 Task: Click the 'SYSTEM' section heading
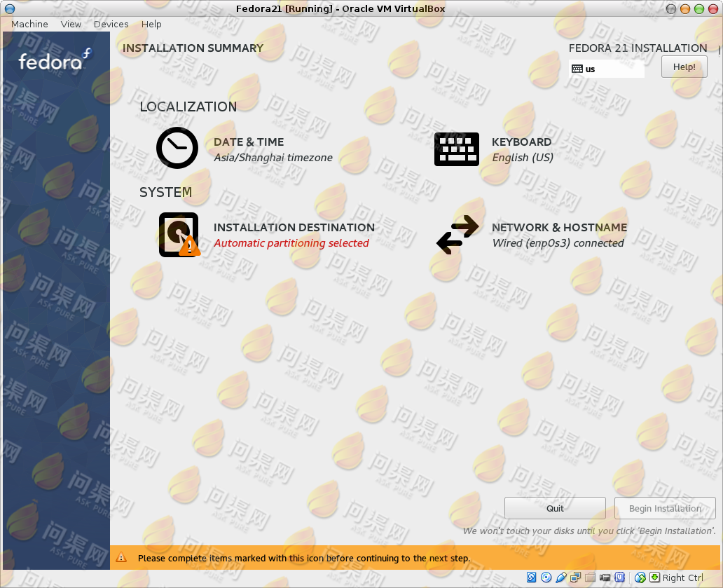tap(165, 192)
